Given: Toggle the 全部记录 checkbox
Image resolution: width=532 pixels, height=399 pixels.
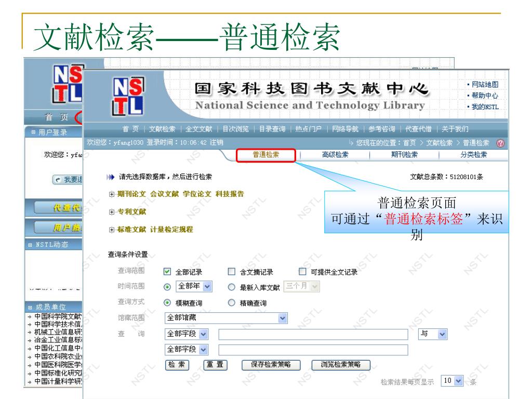Looking at the screenshot, I should [167, 271].
